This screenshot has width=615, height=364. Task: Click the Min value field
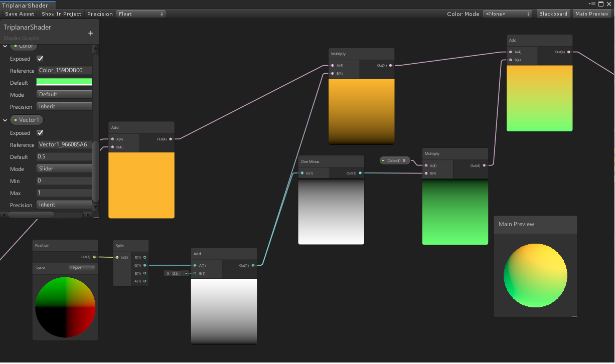(x=65, y=180)
